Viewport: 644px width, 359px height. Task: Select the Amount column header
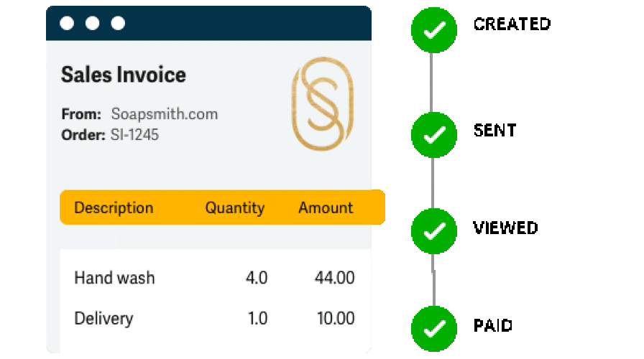[x=326, y=208]
